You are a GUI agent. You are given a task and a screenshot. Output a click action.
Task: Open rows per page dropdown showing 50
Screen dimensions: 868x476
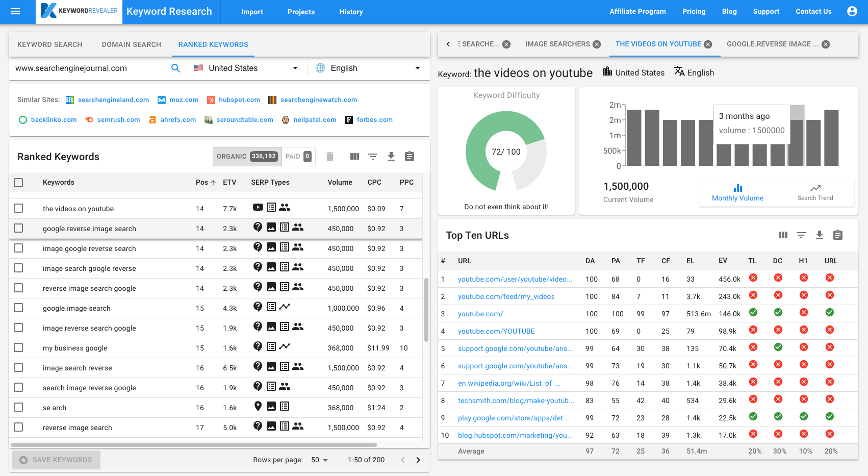320,460
